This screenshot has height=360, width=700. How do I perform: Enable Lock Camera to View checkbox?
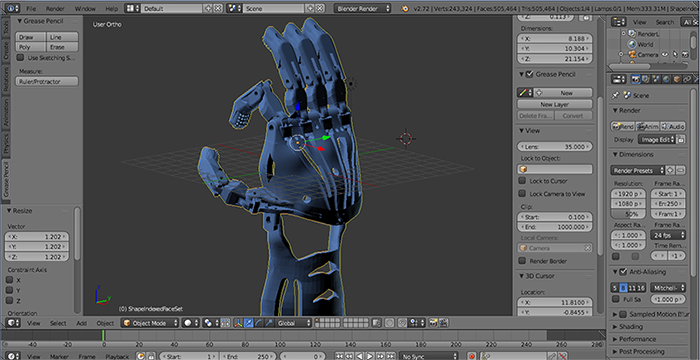click(522, 194)
